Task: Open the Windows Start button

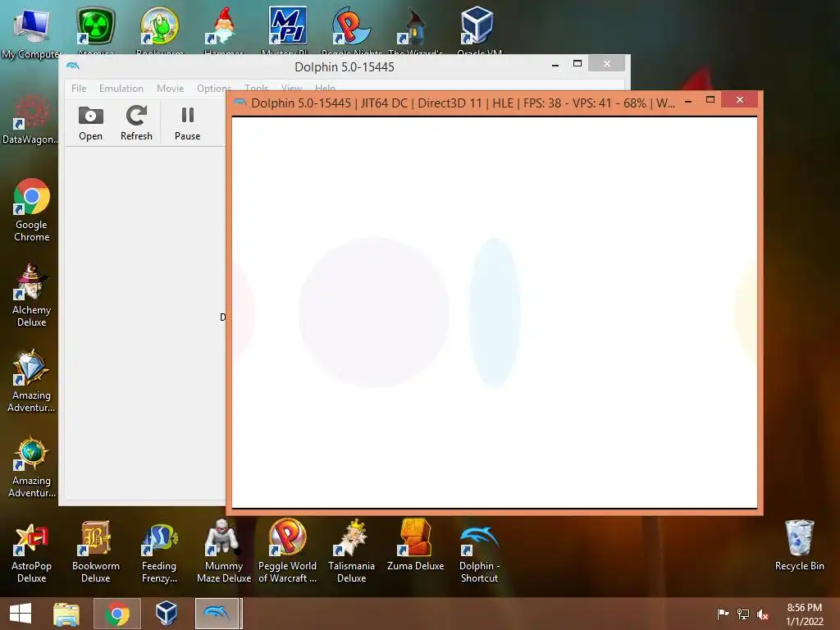Action: point(21,614)
